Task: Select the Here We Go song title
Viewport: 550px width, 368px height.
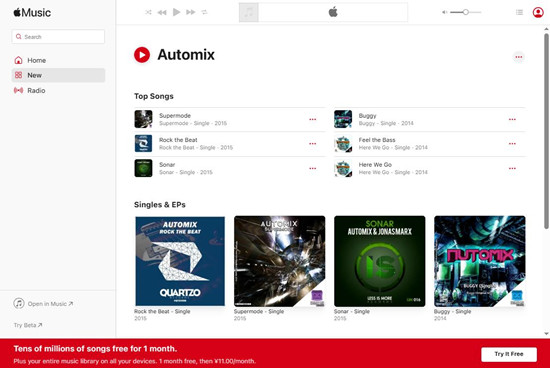Action: coord(375,165)
